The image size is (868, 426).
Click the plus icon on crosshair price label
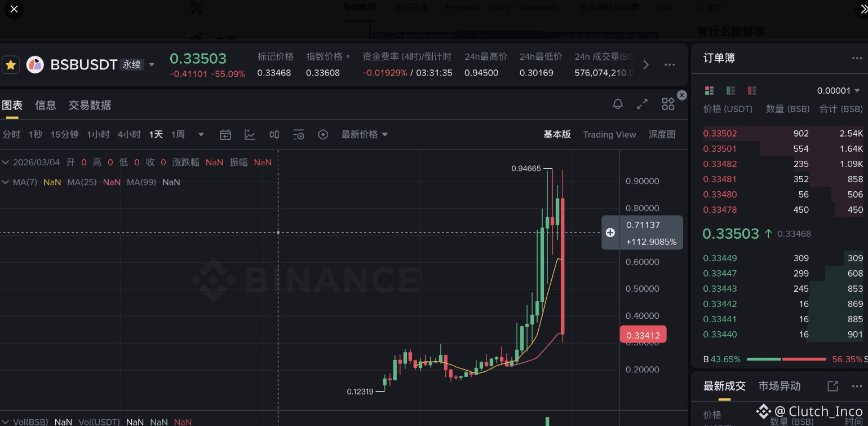click(610, 232)
